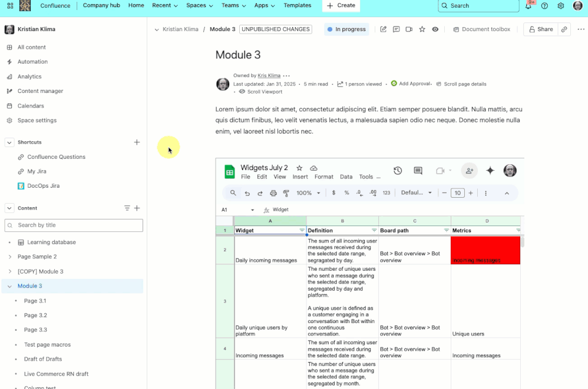This screenshot has width=588, height=389.
Task: Open the Widget column filter icon
Action: click(302, 231)
